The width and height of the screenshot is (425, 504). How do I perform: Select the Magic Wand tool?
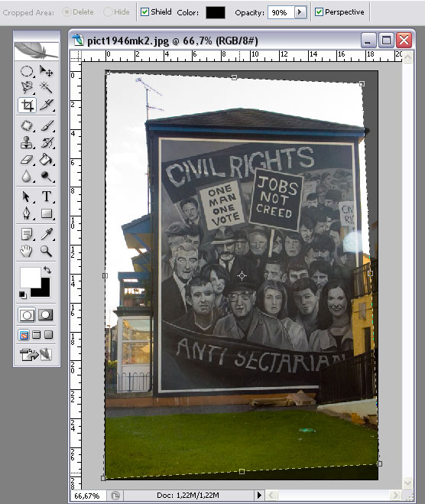click(47, 87)
